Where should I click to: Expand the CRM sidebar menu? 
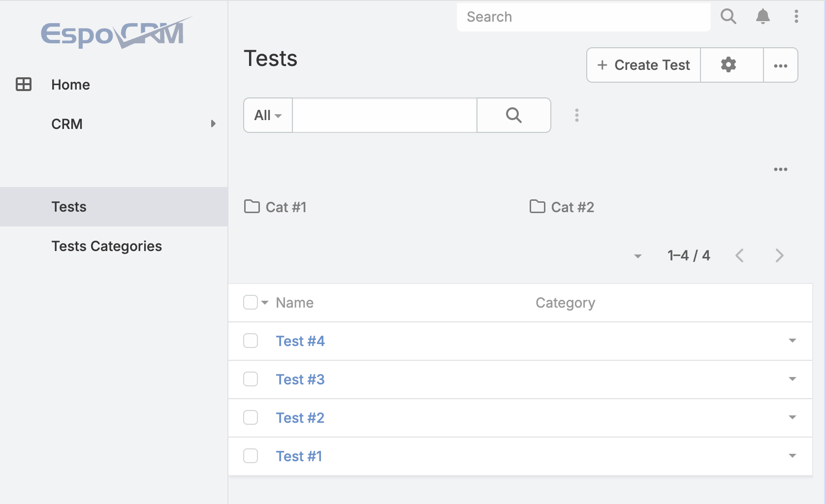67,124
